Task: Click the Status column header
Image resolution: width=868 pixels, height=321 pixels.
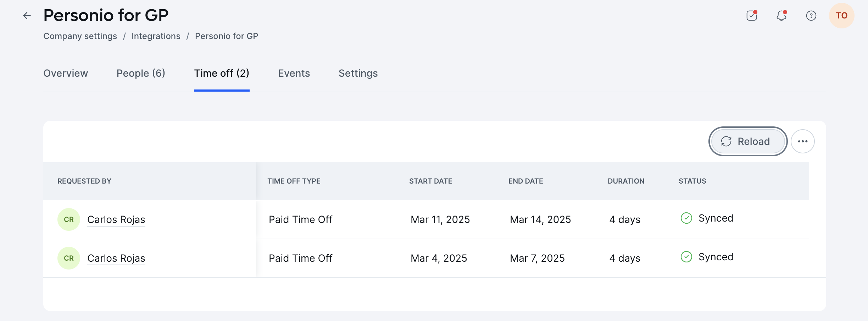Action: (x=692, y=181)
